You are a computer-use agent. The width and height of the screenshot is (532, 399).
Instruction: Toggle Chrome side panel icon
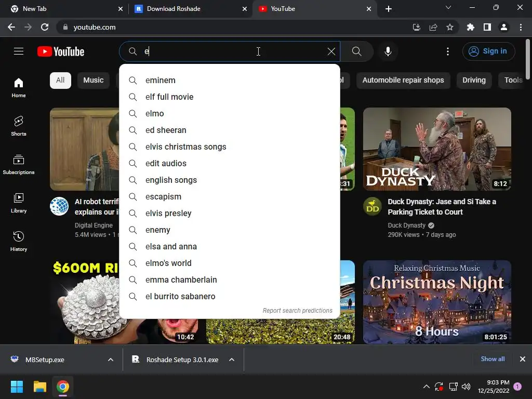(487, 27)
